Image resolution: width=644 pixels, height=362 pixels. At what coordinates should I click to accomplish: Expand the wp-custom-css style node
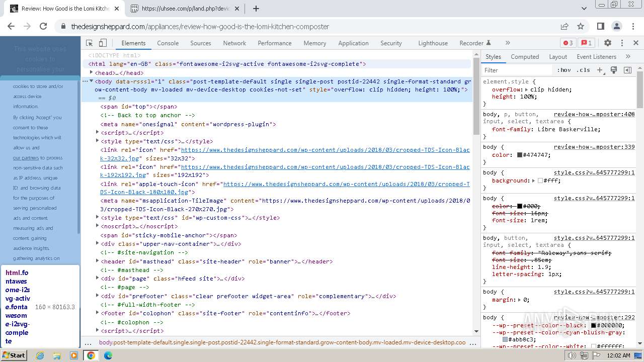pyautogui.click(x=98, y=218)
